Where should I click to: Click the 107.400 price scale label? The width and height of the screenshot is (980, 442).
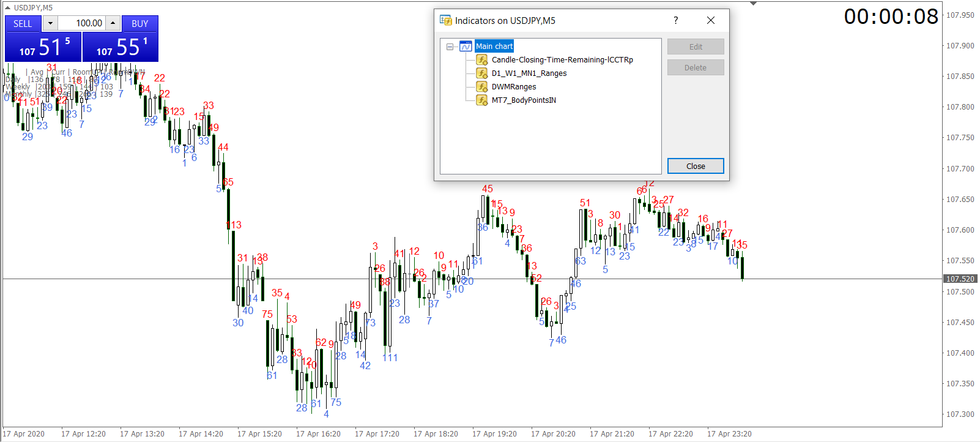(x=960, y=353)
